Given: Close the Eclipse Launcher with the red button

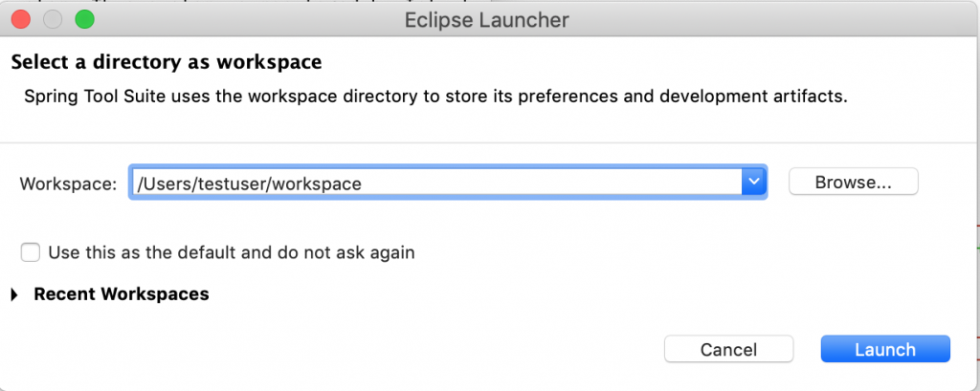Looking at the screenshot, I should (21, 20).
